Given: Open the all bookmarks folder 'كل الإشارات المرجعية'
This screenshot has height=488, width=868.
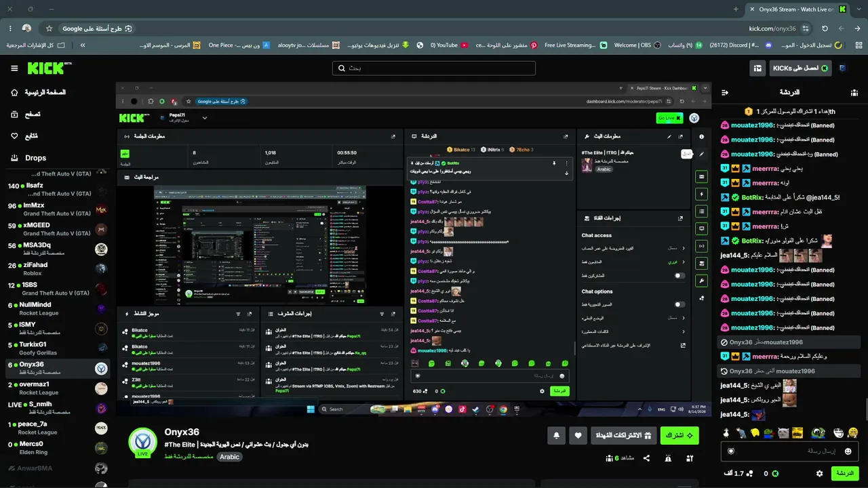Looking at the screenshot, I should pos(35,45).
